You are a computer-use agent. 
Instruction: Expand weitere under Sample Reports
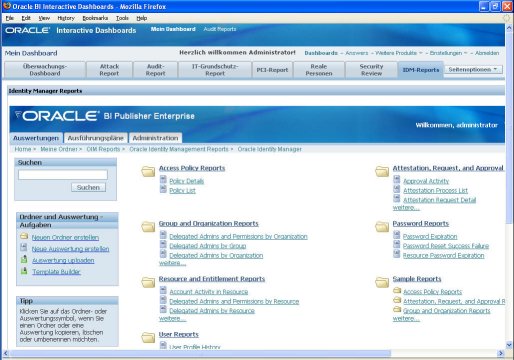(406, 318)
